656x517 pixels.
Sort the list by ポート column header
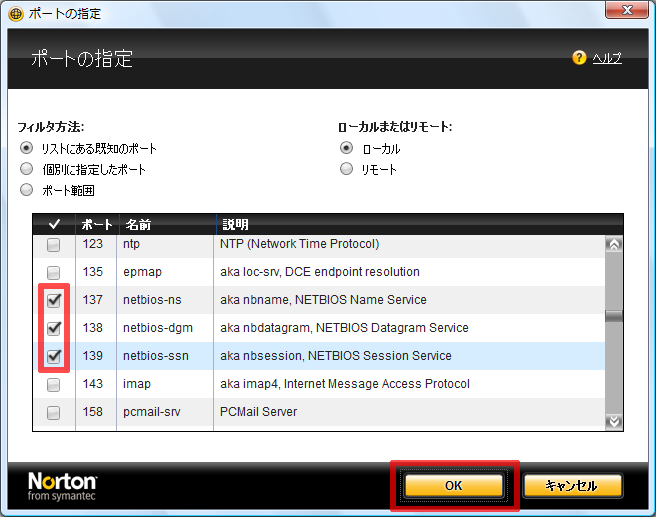tap(96, 224)
